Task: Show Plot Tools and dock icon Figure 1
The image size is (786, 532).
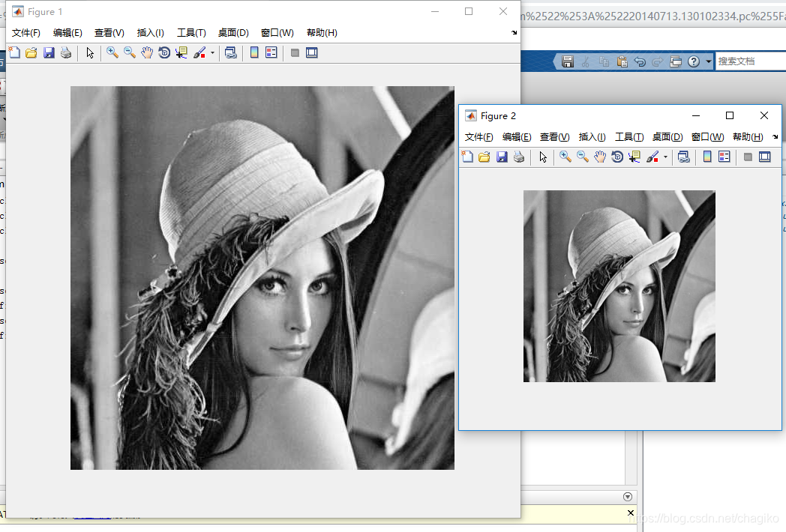Action: tap(312, 52)
